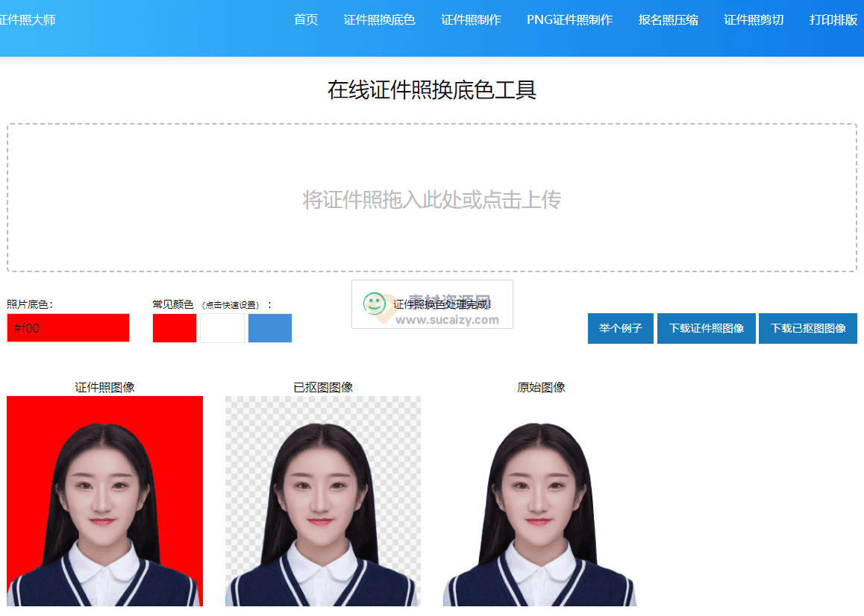Click 下载证件照图像 to download the photo
Screen dimensions: 864x616
point(706,328)
